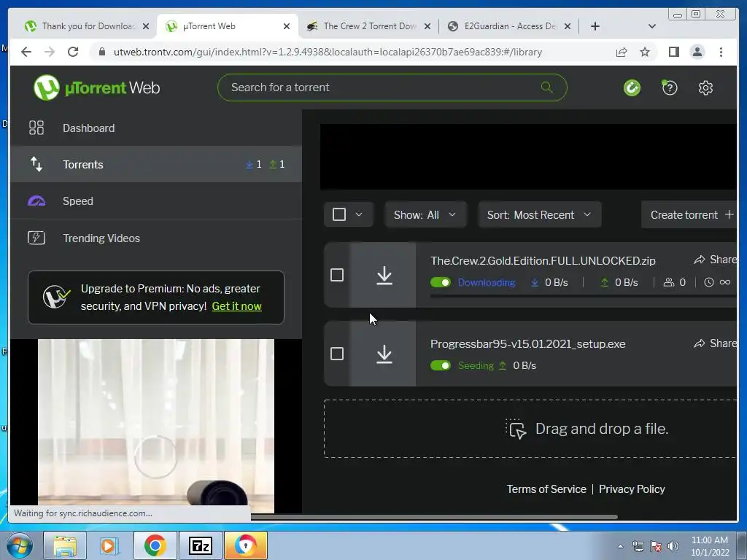Open Chrome profile avatar icon

[x=697, y=52]
